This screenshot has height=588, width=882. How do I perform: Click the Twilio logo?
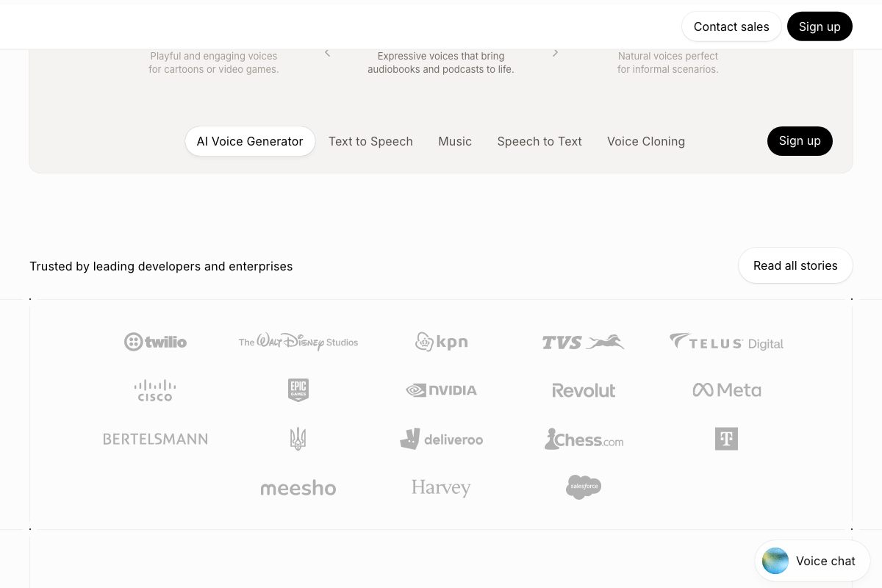[x=155, y=342]
